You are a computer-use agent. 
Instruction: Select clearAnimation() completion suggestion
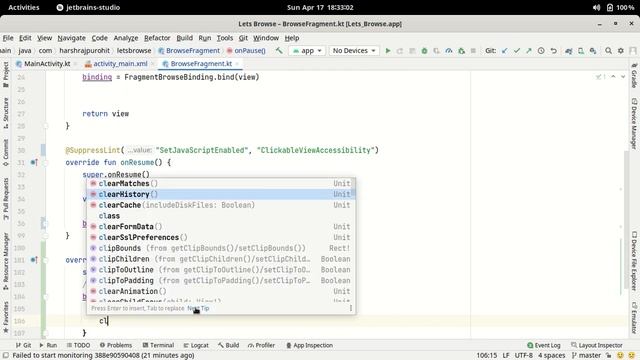click(221, 291)
